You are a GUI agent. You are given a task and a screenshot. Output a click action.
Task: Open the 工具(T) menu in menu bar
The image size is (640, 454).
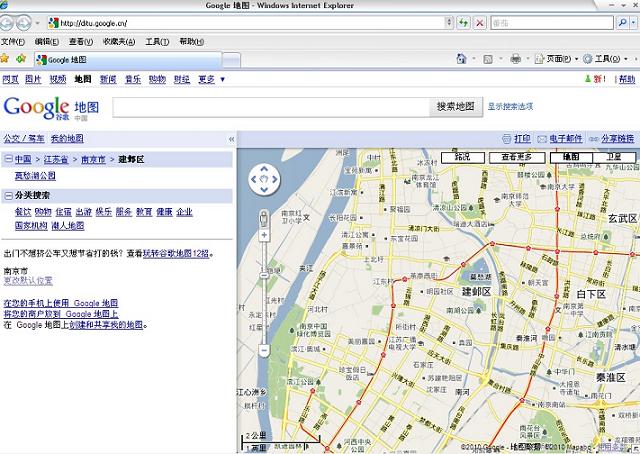click(x=157, y=42)
